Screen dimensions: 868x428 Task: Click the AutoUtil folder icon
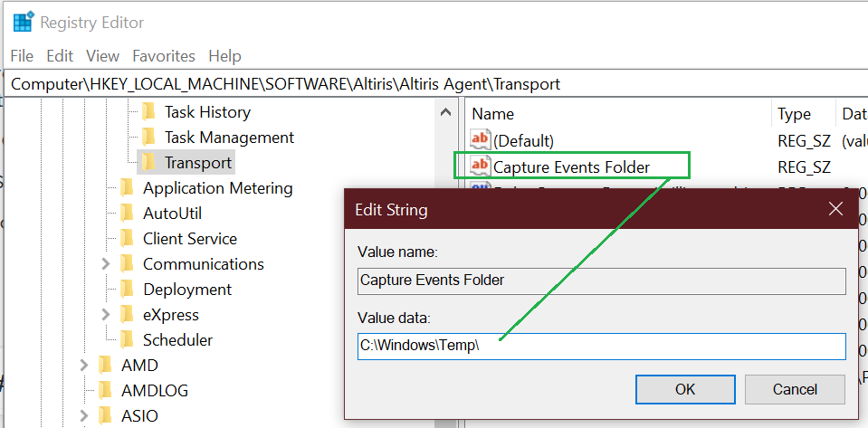pos(128,214)
